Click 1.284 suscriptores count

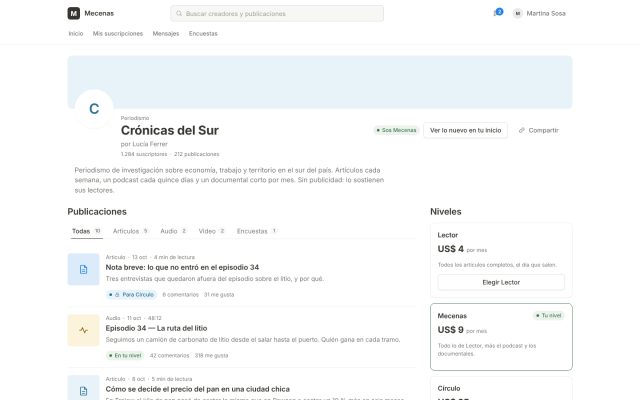pos(144,154)
